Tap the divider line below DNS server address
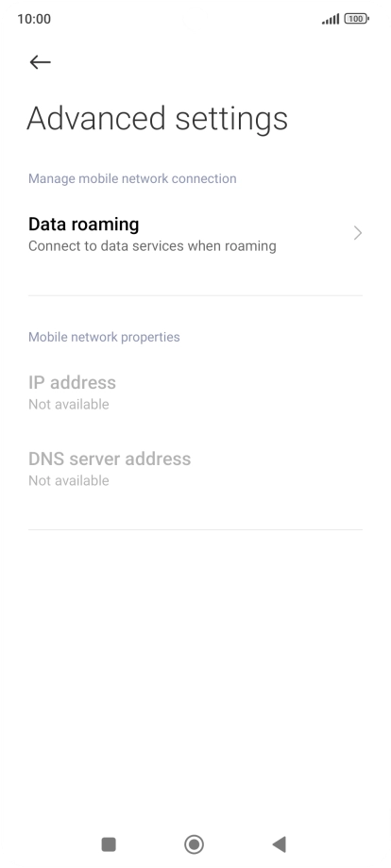Screen dimensions: 391x868 tap(195, 530)
